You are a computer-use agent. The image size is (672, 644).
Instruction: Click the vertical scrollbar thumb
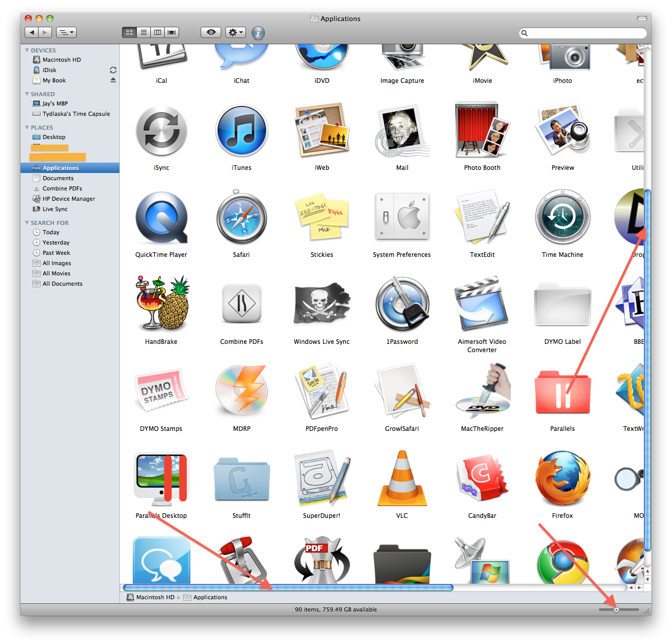click(x=648, y=370)
